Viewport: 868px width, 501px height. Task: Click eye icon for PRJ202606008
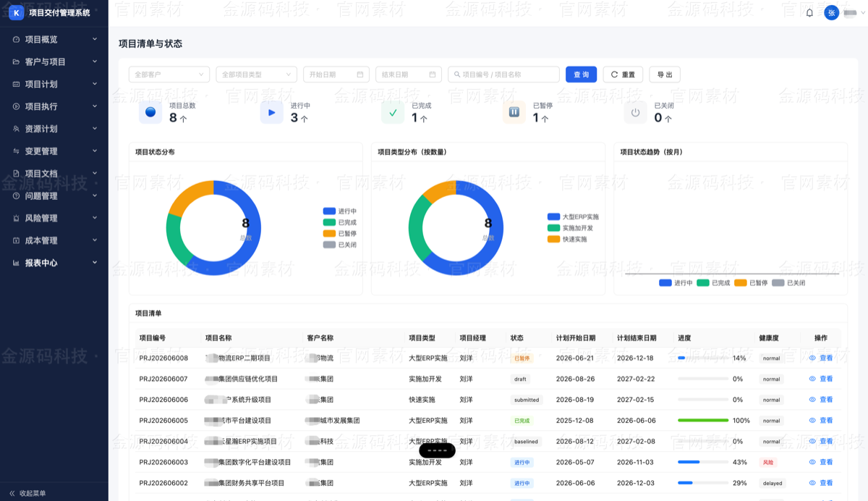(812, 358)
